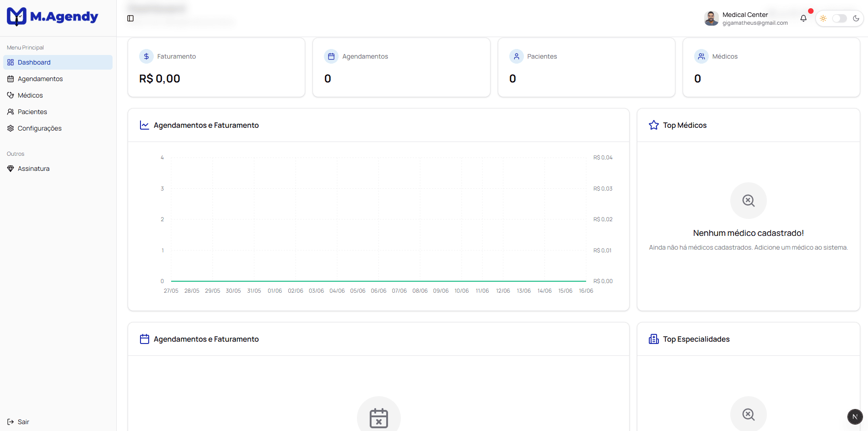Click the Top Médicos star icon
The width and height of the screenshot is (868, 431).
click(x=653, y=125)
